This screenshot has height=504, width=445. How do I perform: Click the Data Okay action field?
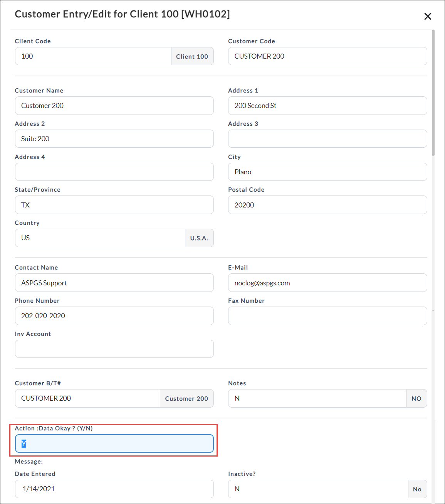[114, 444]
